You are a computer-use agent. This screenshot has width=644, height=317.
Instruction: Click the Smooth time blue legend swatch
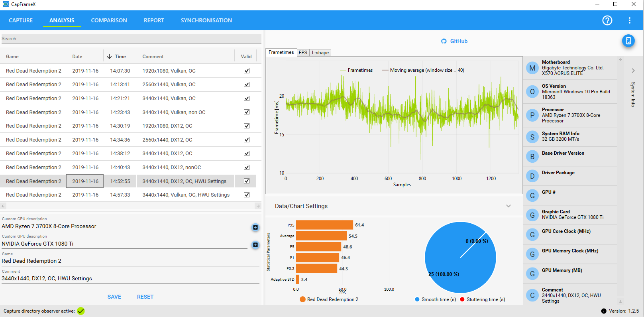417,299
